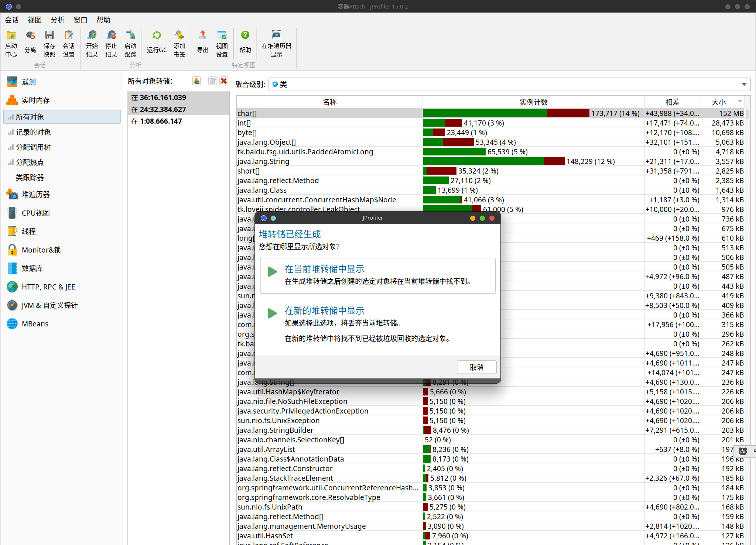
Task: Open the Window (窗口) menu
Action: pyautogui.click(x=81, y=20)
